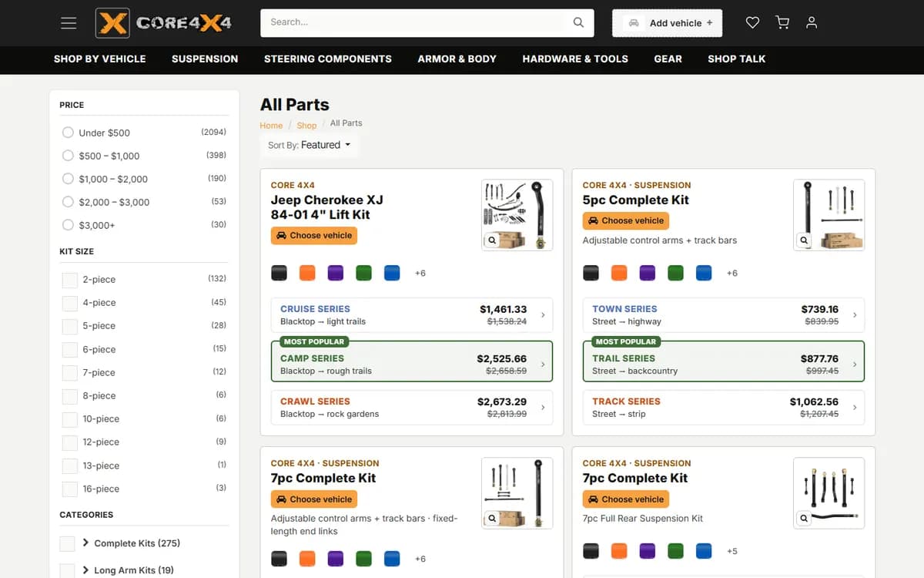This screenshot has width=924, height=578.
Task: Zoom the 7pc control arms kit image
Action: 492,519
